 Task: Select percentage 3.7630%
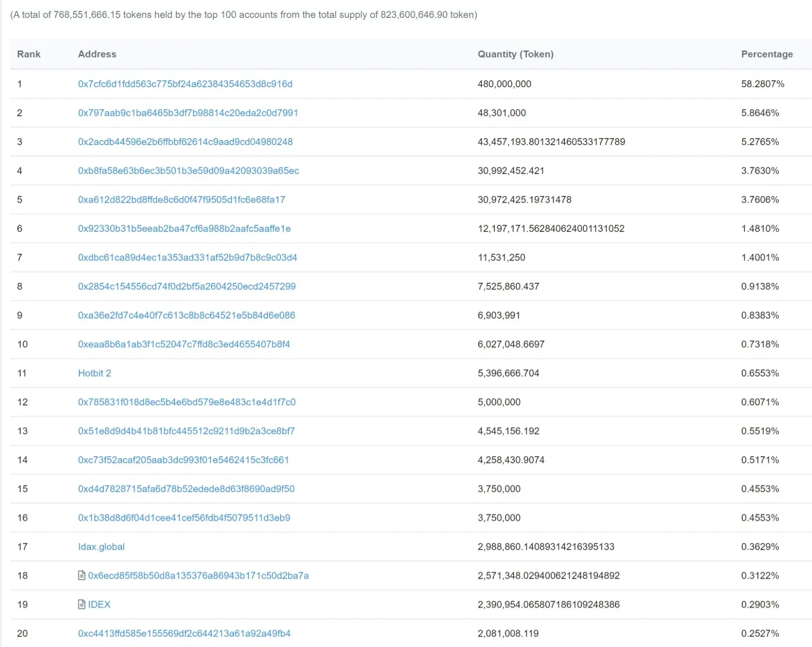tap(760, 171)
